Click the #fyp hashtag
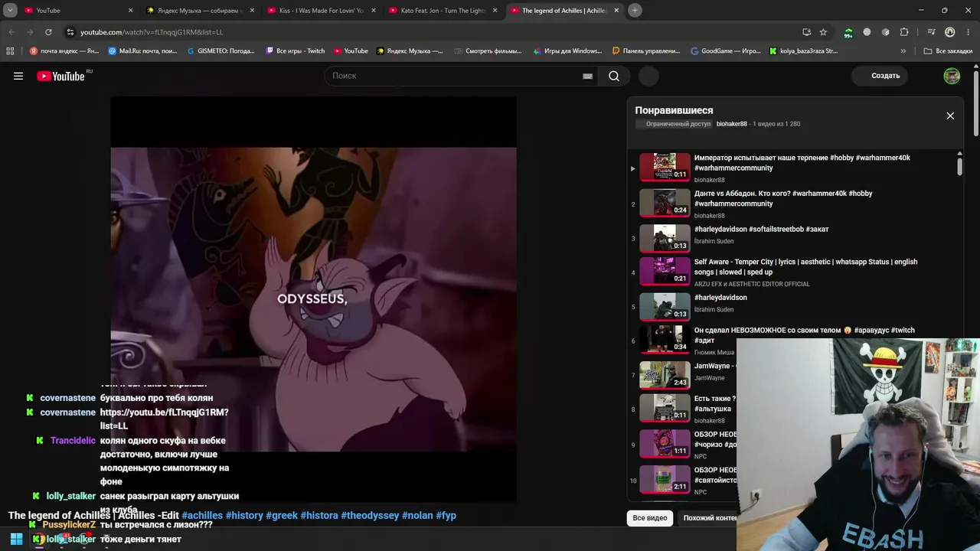Image resolution: width=980 pixels, height=551 pixels. 446,516
